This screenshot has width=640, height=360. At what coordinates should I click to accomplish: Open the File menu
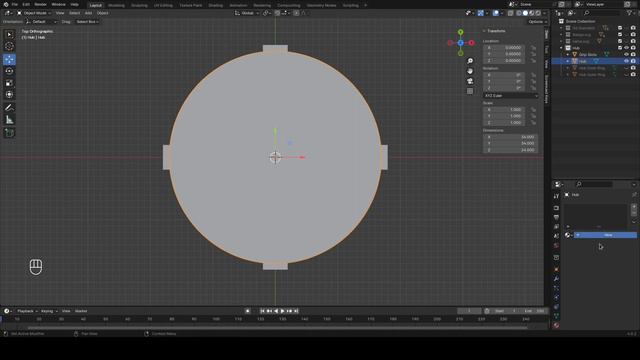coord(15,4)
